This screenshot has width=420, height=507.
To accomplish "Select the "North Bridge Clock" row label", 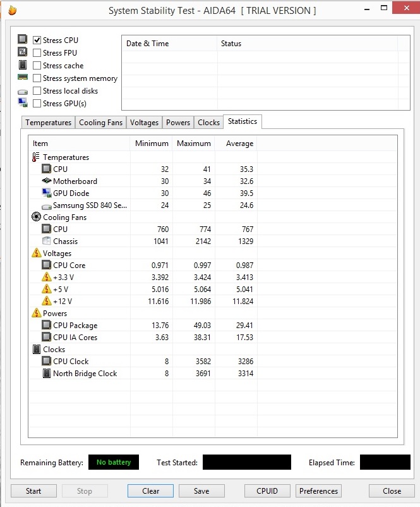I will pyautogui.click(x=85, y=374).
